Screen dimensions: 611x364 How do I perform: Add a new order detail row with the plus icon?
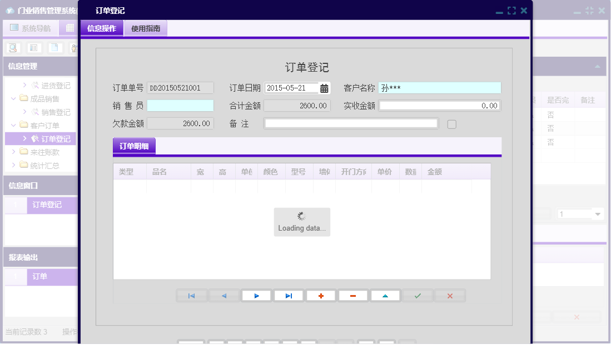coord(321,295)
